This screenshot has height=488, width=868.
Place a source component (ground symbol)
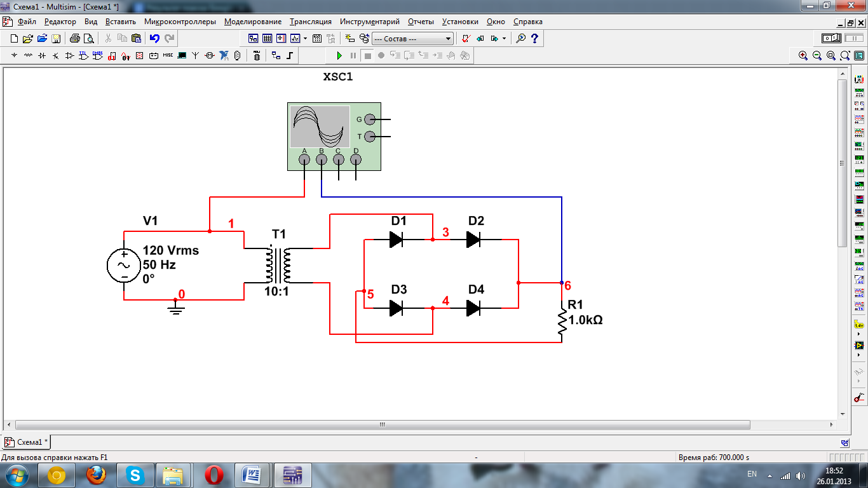point(14,55)
